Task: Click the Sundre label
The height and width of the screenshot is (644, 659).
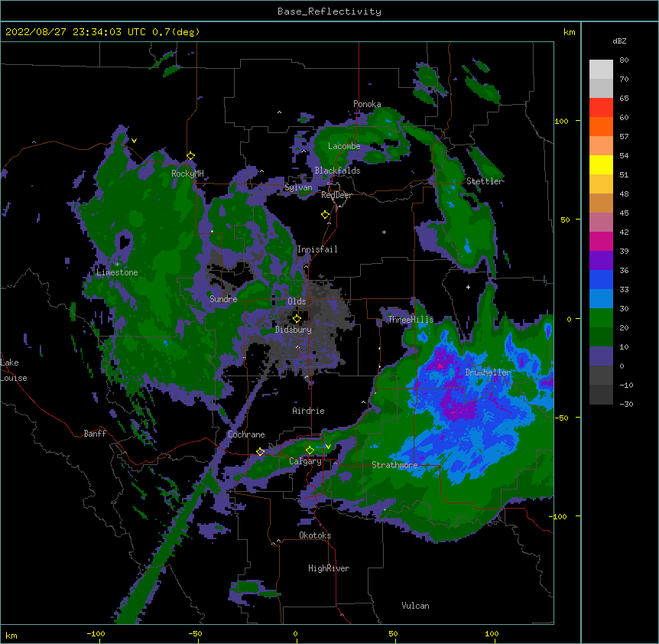Action: point(223,299)
